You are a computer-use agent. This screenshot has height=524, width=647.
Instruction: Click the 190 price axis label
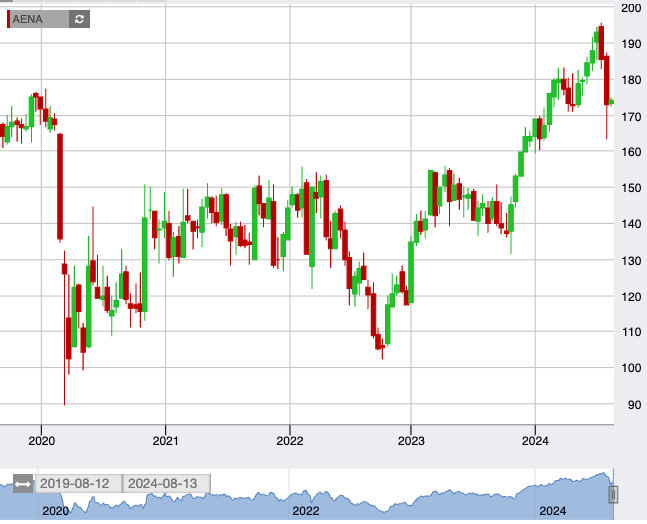click(631, 44)
